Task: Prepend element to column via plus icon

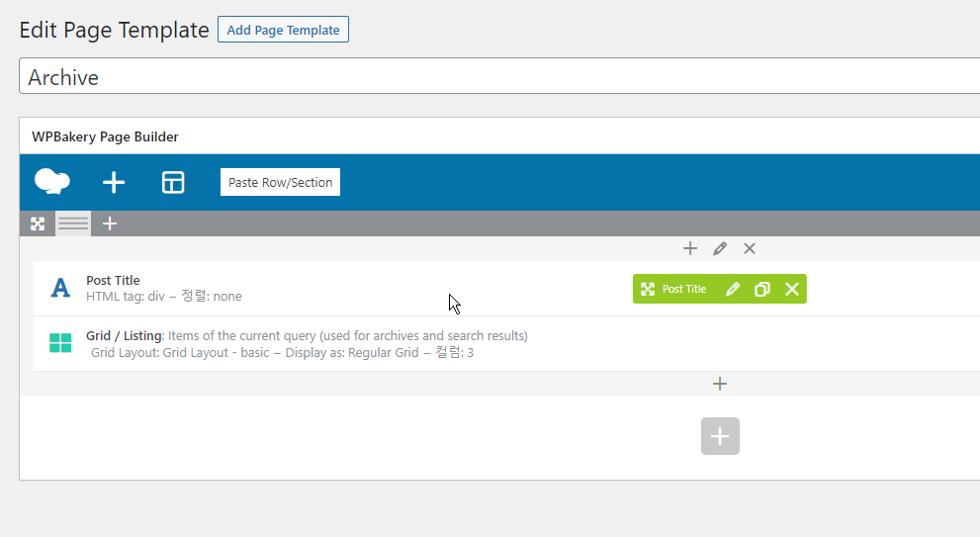Action: (690, 249)
